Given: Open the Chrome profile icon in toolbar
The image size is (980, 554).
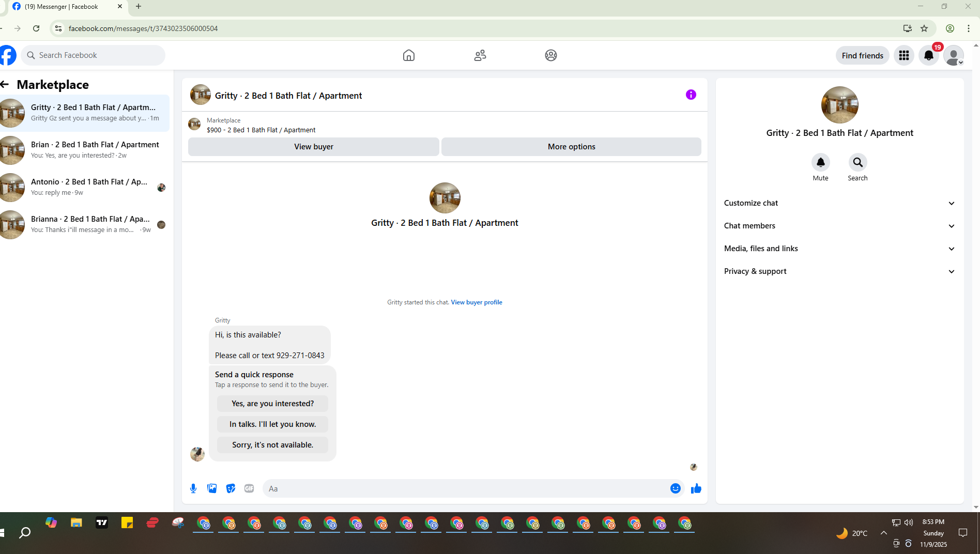Looking at the screenshot, I should tap(950, 28).
